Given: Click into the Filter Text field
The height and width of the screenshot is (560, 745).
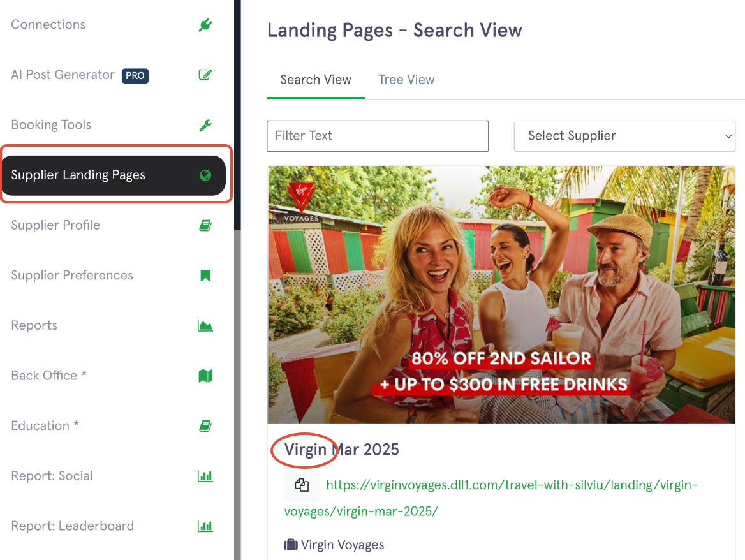Looking at the screenshot, I should point(378,136).
